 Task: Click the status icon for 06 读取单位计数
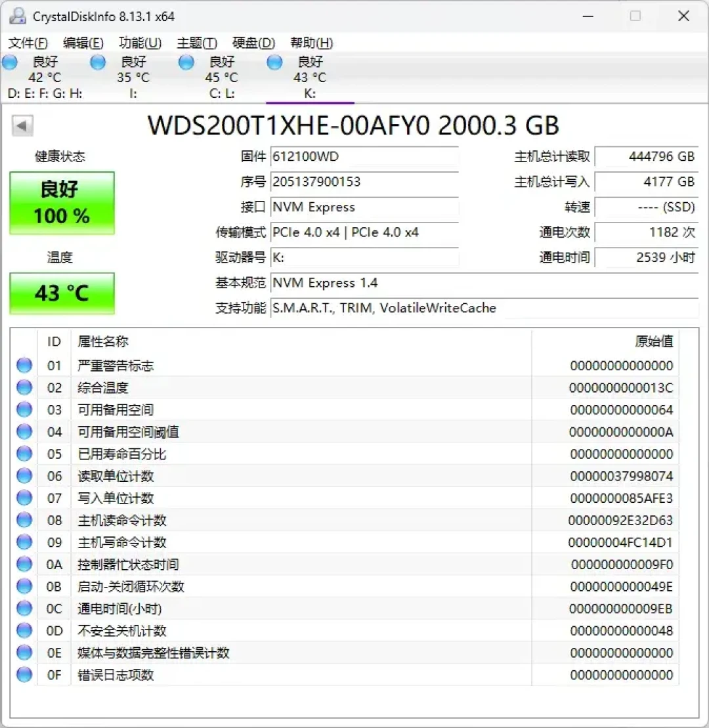tap(24, 476)
